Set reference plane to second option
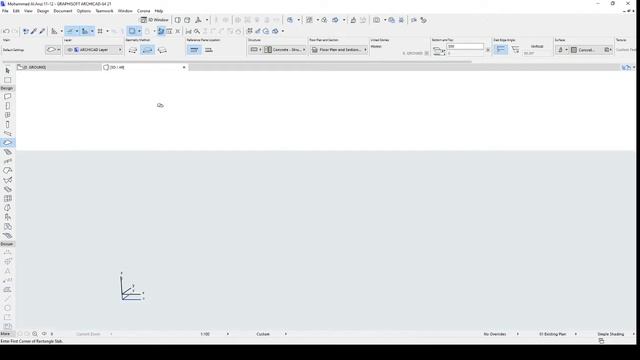Image resolution: width=640 pixels, height=360 pixels. (x=209, y=50)
